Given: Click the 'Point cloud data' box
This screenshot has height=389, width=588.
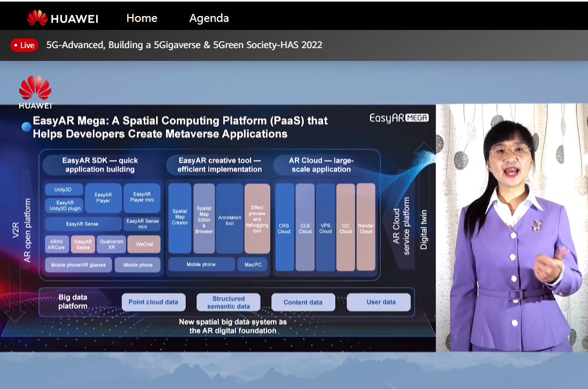Looking at the screenshot, I should (x=153, y=302).
